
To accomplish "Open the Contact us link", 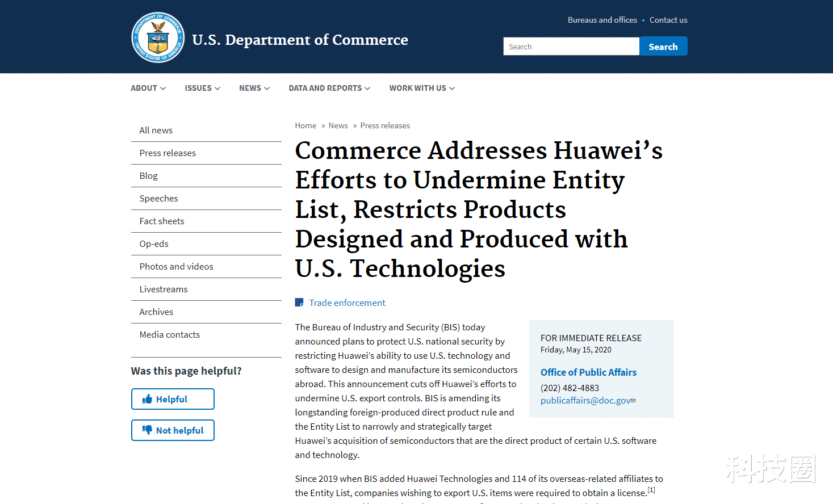I will point(668,20).
